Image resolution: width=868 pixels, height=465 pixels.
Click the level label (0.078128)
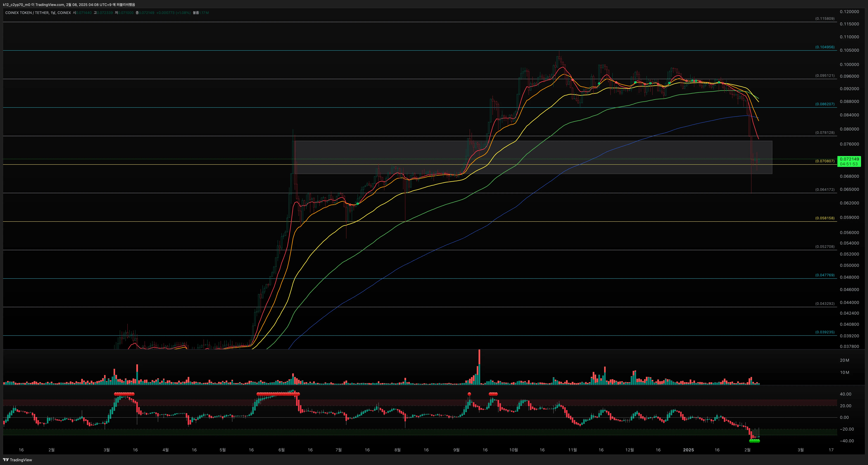tap(825, 132)
